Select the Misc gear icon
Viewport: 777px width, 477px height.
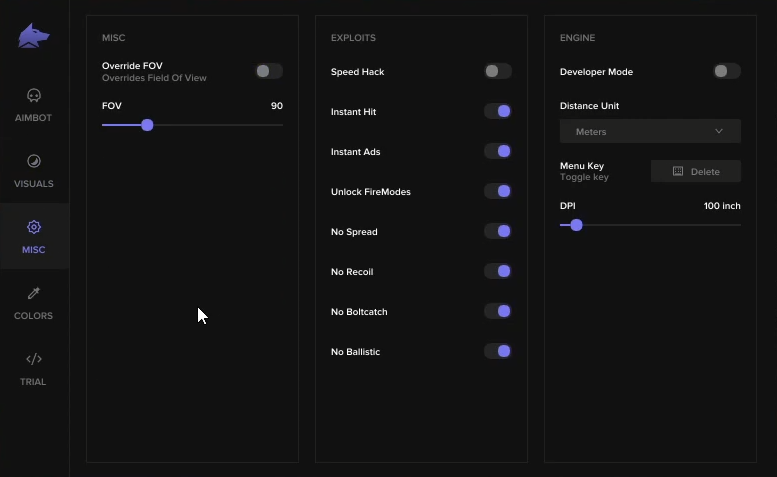click(x=33, y=227)
